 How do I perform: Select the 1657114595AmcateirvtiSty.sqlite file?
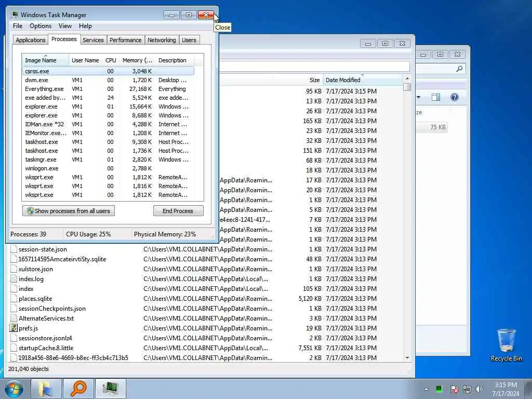click(x=205, y=259)
